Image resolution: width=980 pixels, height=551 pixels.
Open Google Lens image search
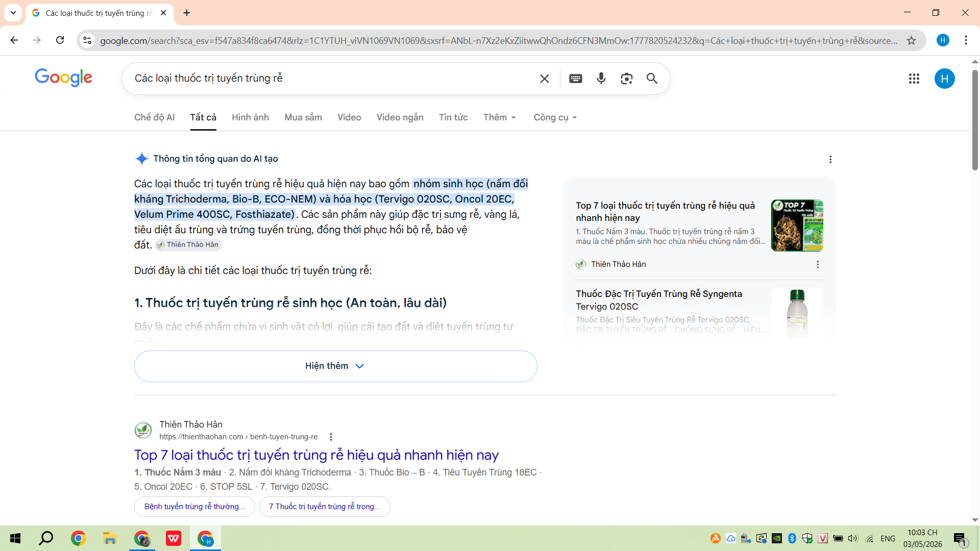[x=627, y=79]
